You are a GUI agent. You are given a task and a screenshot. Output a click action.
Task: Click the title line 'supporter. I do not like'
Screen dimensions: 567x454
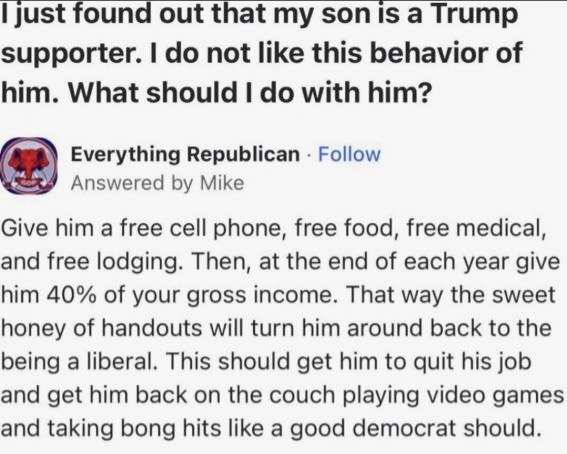coord(261,54)
